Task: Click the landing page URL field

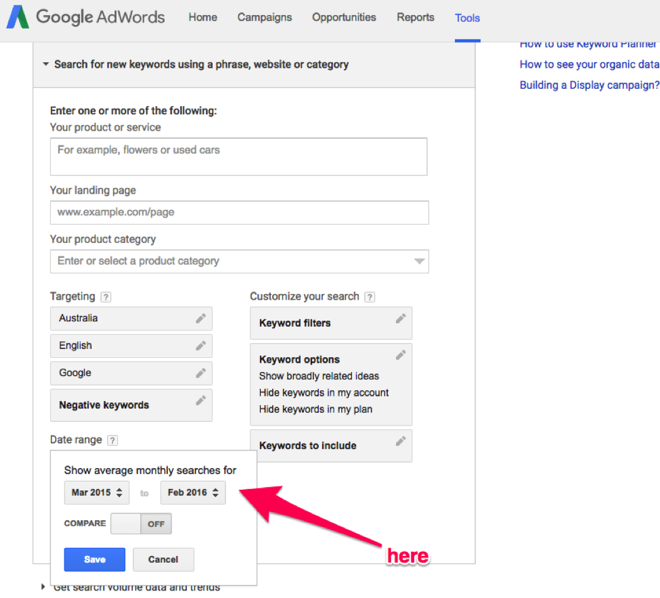Action: [240, 213]
